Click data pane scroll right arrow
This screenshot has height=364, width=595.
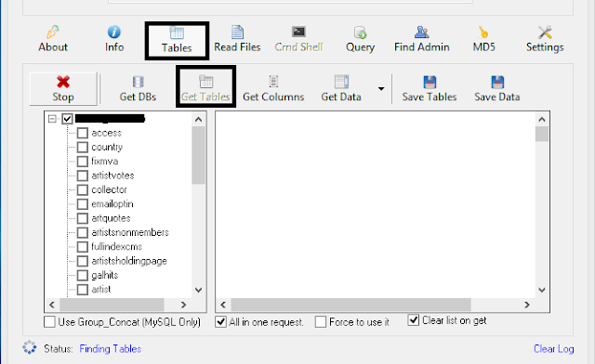click(x=527, y=305)
